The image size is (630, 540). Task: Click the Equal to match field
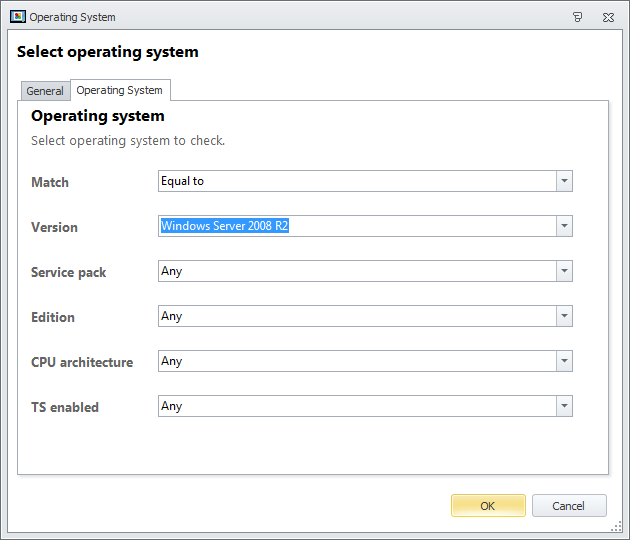point(357,181)
